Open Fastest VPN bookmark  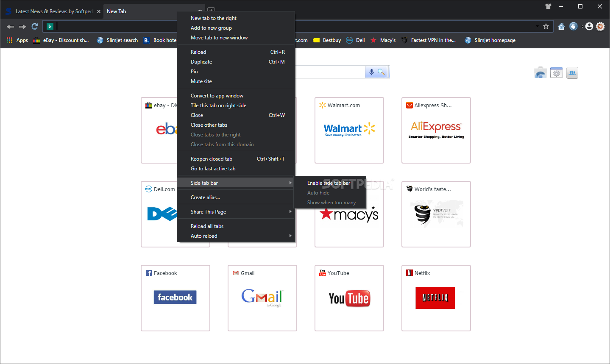[x=429, y=40]
